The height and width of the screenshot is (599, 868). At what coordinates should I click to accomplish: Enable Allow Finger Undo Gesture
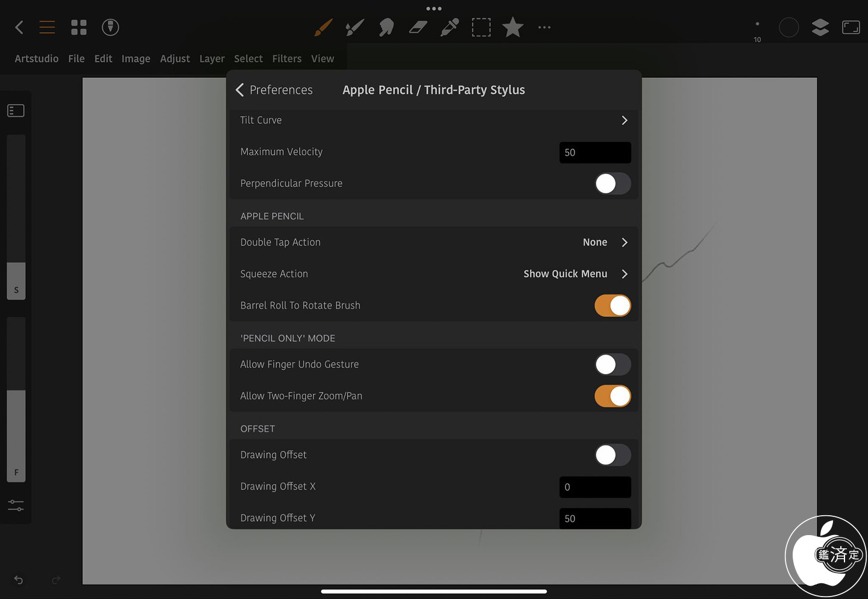point(612,364)
